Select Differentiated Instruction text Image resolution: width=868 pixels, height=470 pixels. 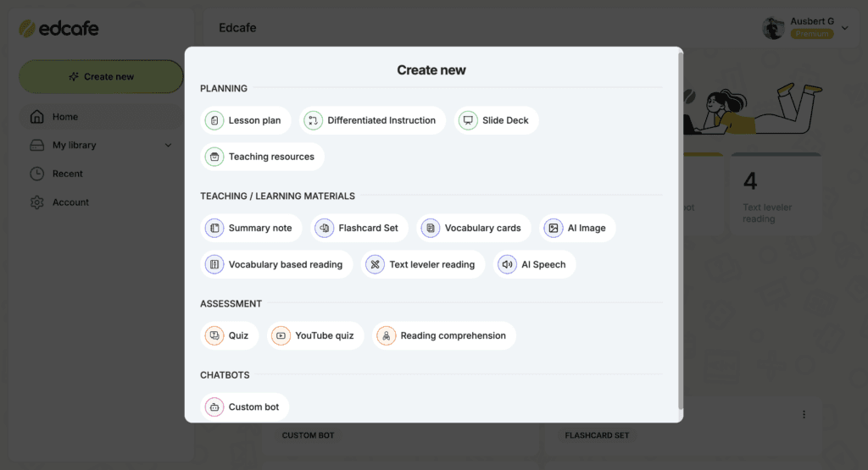click(x=381, y=120)
